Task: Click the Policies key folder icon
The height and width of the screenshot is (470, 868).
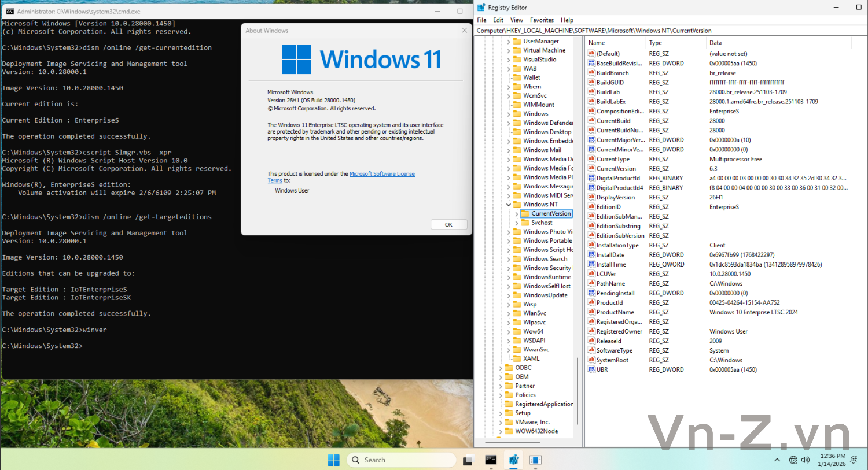Action: 509,395
